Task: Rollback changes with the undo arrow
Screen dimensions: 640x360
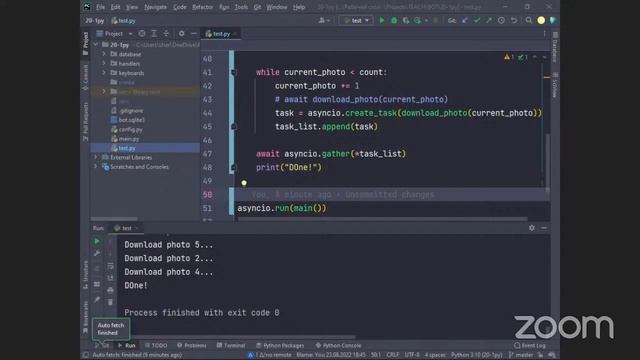Action: coord(514,20)
